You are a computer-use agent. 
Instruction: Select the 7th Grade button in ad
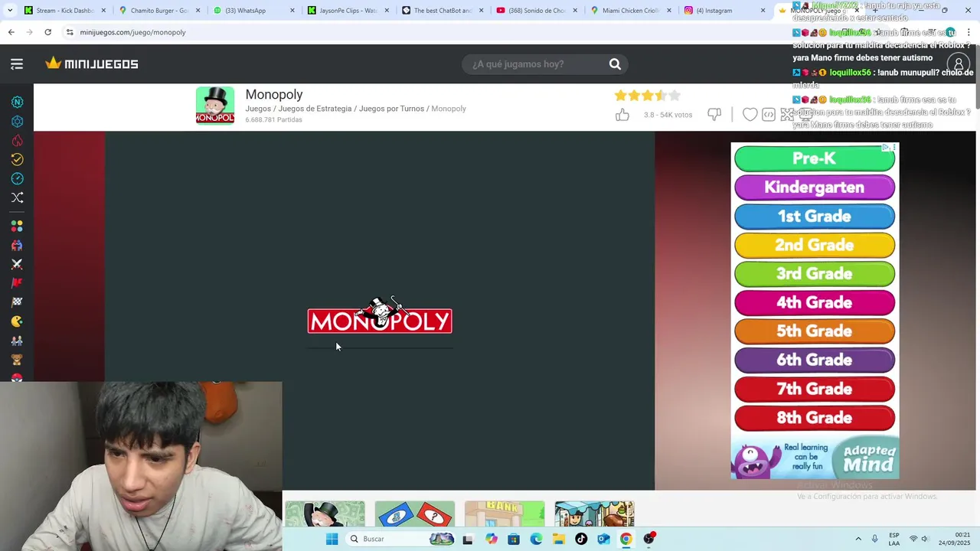pyautogui.click(x=815, y=390)
